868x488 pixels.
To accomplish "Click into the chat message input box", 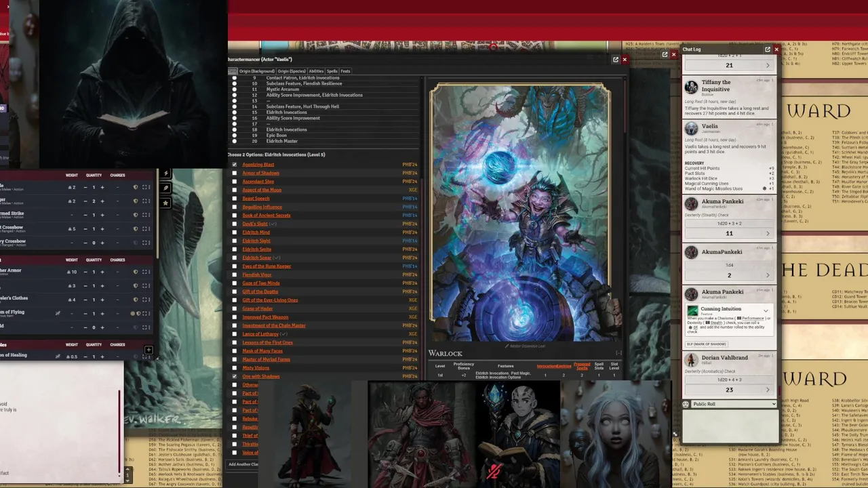I will click(x=730, y=426).
